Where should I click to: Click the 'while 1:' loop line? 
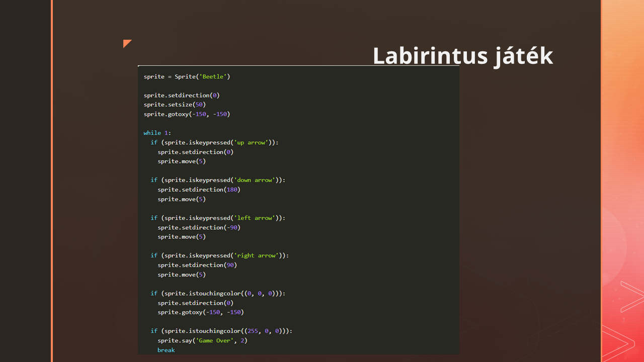(x=157, y=133)
